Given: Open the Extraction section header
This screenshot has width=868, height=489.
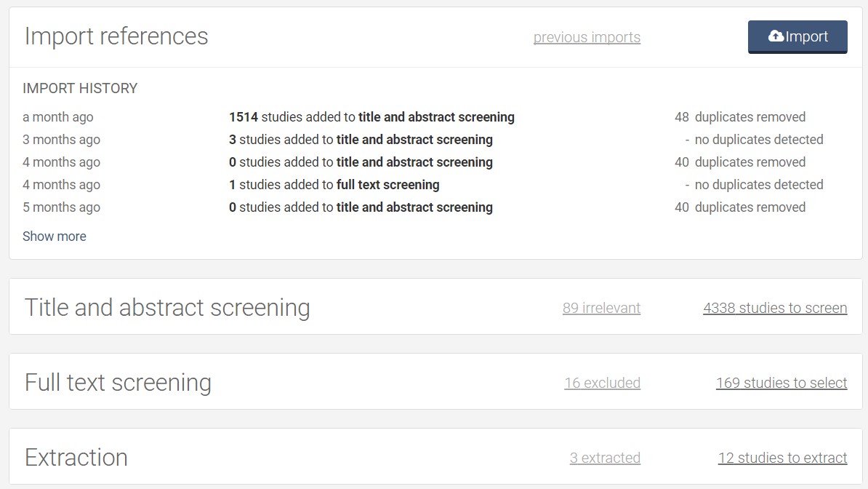Looking at the screenshot, I should pyautogui.click(x=76, y=458).
